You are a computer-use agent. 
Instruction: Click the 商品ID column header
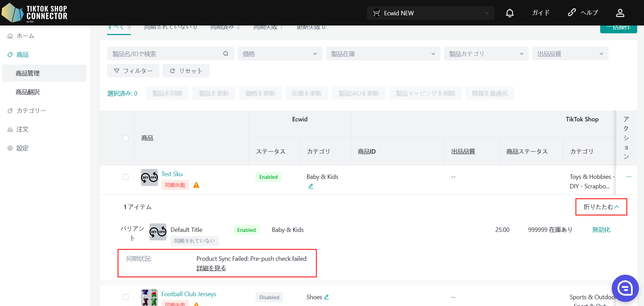coord(366,152)
